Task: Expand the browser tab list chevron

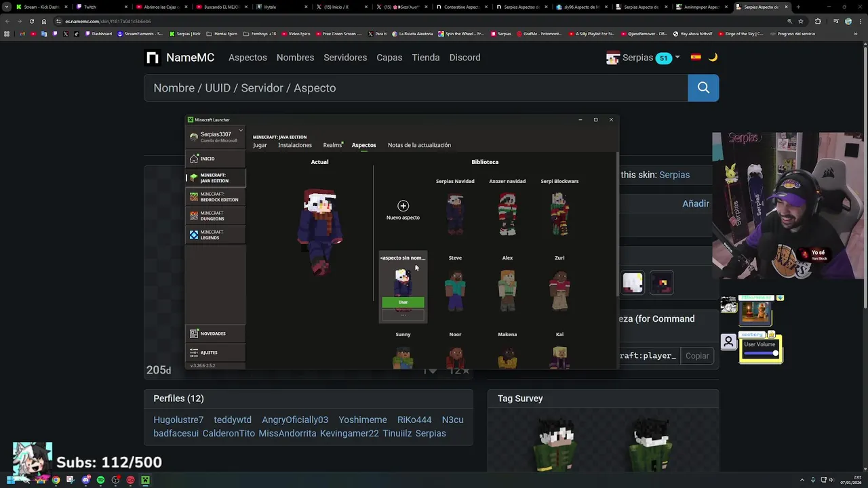Action: pos(7,7)
